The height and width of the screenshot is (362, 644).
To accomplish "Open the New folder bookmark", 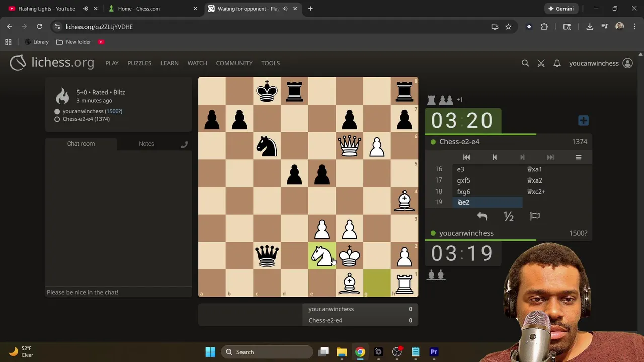I will pos(73,42).
